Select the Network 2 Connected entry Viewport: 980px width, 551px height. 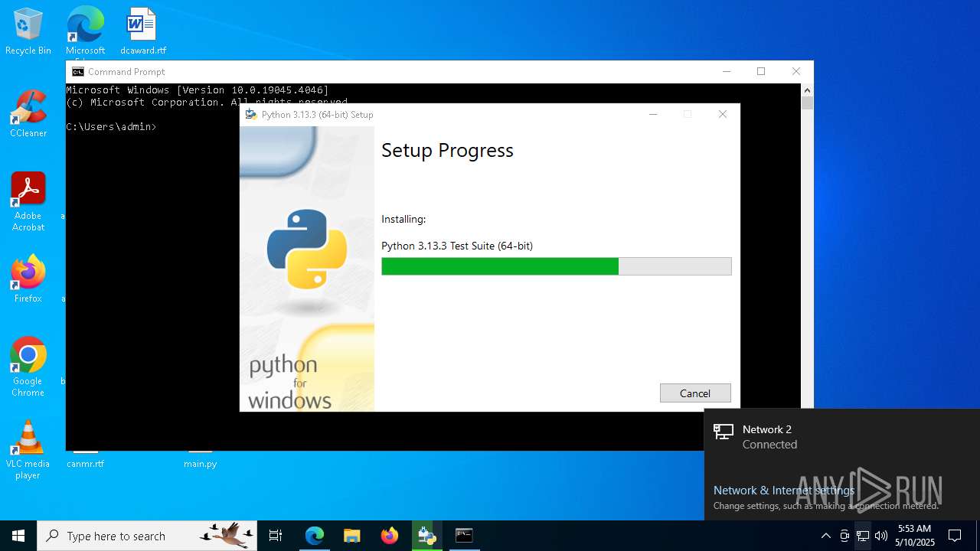[842, 436]
